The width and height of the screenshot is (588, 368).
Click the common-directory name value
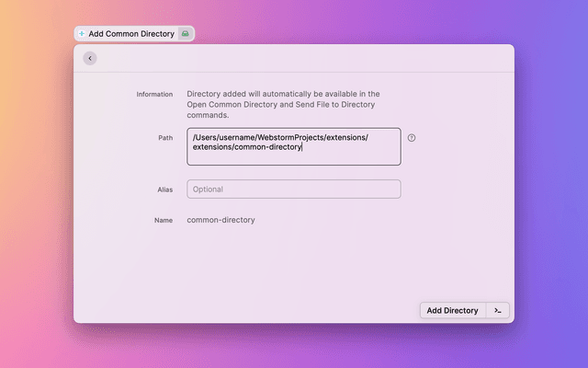[x=220, y=220]
